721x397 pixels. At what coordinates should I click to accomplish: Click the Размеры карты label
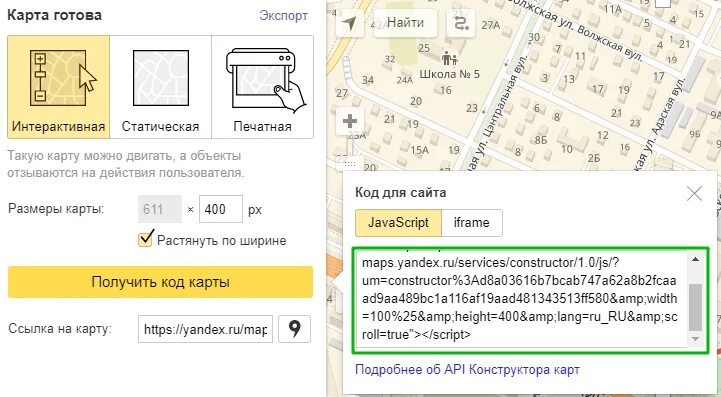(x=56, y=209)
